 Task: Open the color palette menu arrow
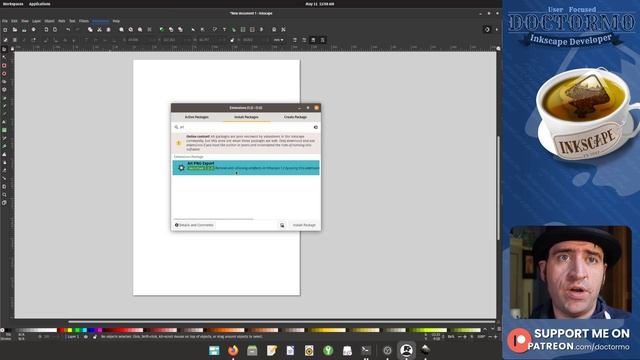coord(499,329)
